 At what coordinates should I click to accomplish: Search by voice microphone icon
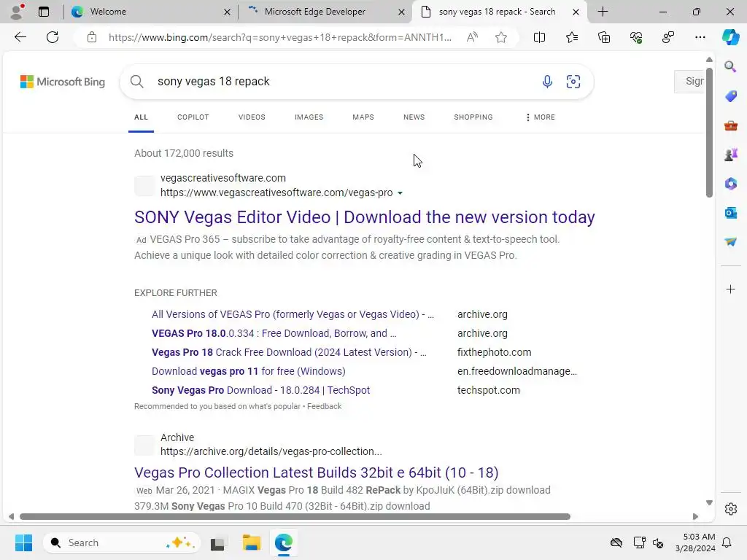pyautogui.click(x=547, y=82)
